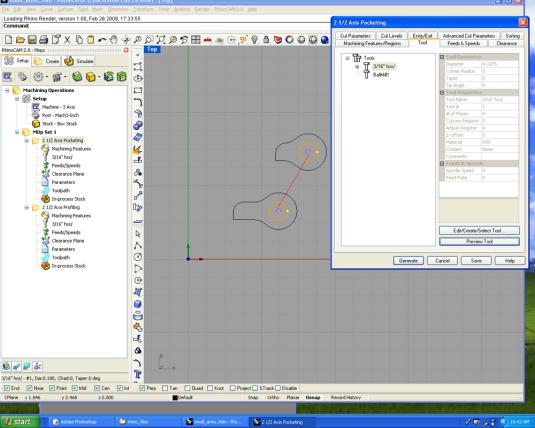The height and width of the screenshot is (428, 535).
Task: Click the Print icon in toolbar
Action: pyautogui.click(x=43, y=40)
